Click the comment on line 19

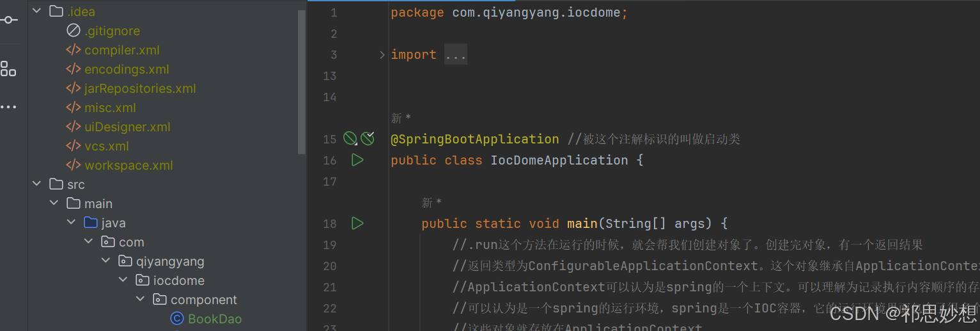click(688, 245)
